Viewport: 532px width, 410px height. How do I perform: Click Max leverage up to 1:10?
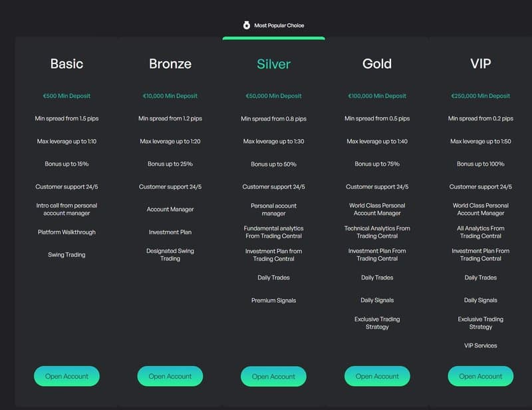click(67, 141)
